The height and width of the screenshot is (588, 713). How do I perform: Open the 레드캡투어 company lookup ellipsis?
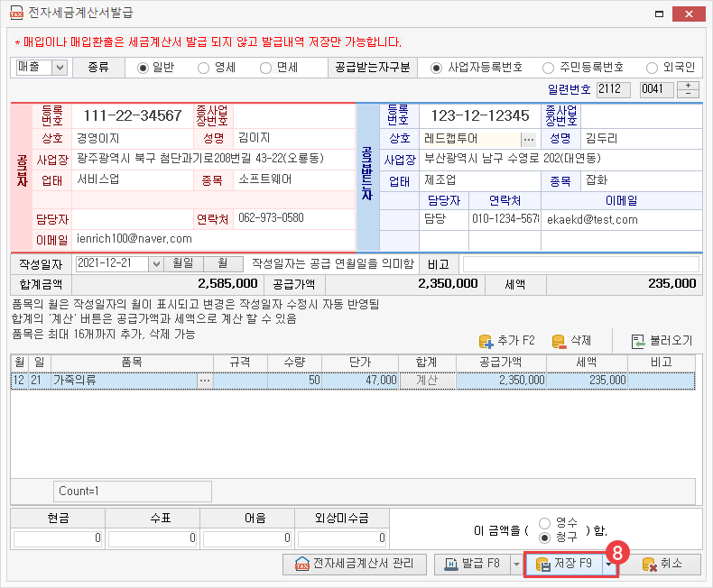528,140
